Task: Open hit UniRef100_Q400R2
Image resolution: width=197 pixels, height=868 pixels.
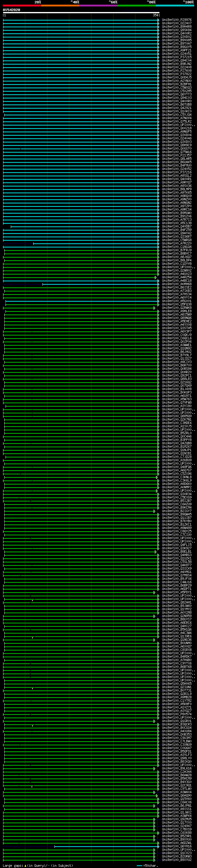Action: (177, 33)
